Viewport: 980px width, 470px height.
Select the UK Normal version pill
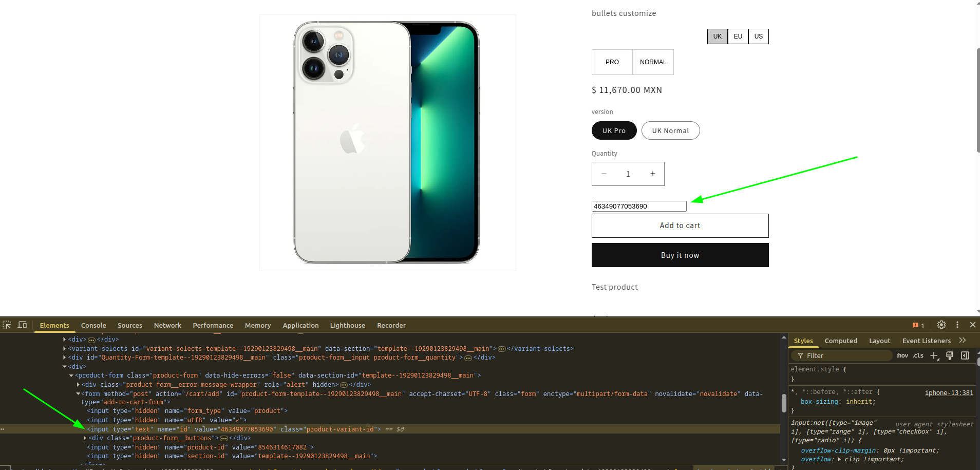point(671,130)
